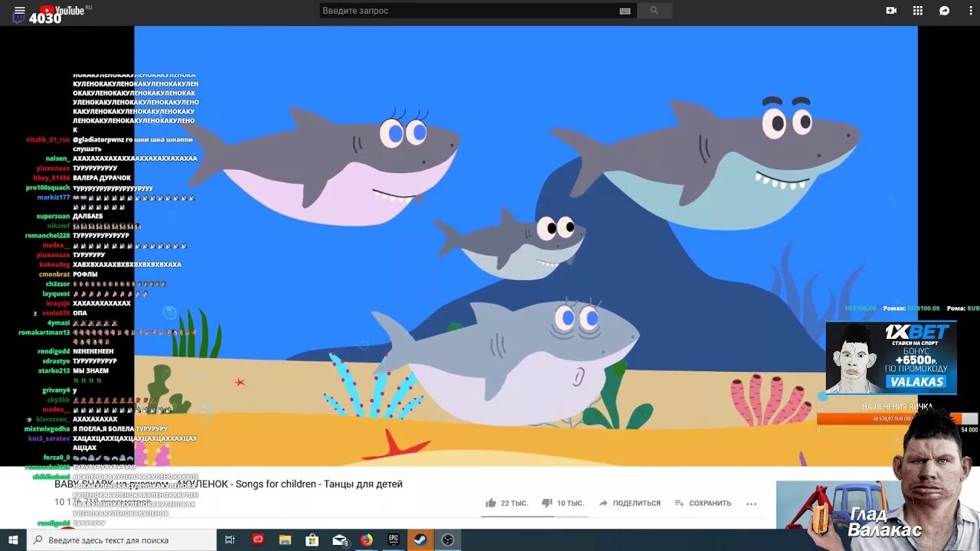Open YouTube hamburger guide menu

point(19,11)
